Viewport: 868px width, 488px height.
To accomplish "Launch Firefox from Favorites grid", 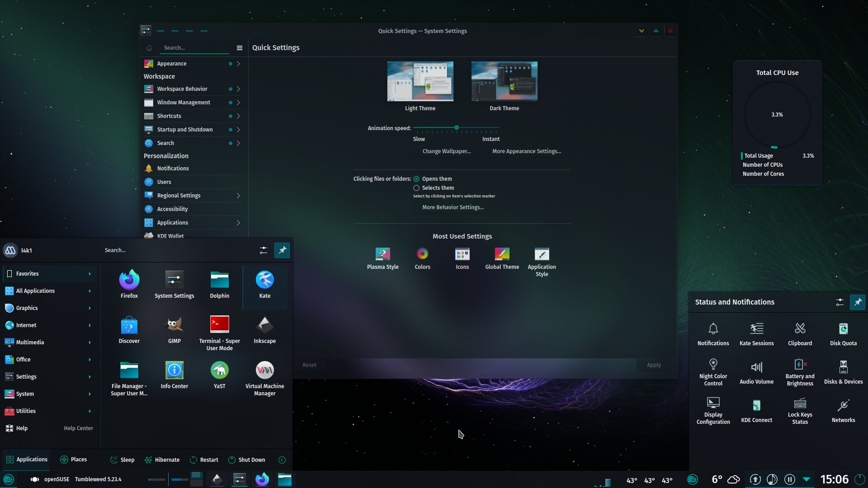I will tap(129, 284).
